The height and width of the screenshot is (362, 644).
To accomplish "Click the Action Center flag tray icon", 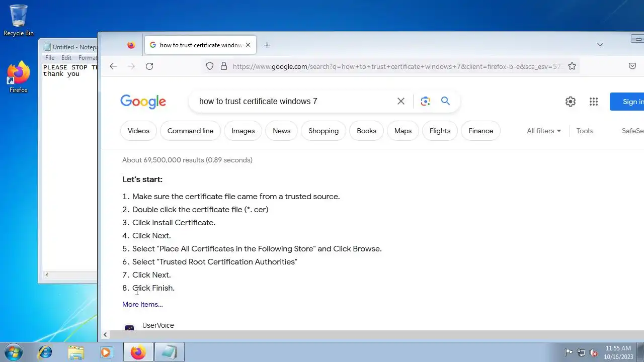I will [569, 352].
